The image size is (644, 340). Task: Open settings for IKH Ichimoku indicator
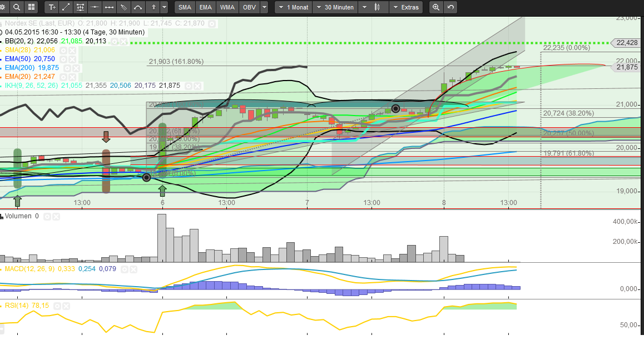[x=189, y=86]
